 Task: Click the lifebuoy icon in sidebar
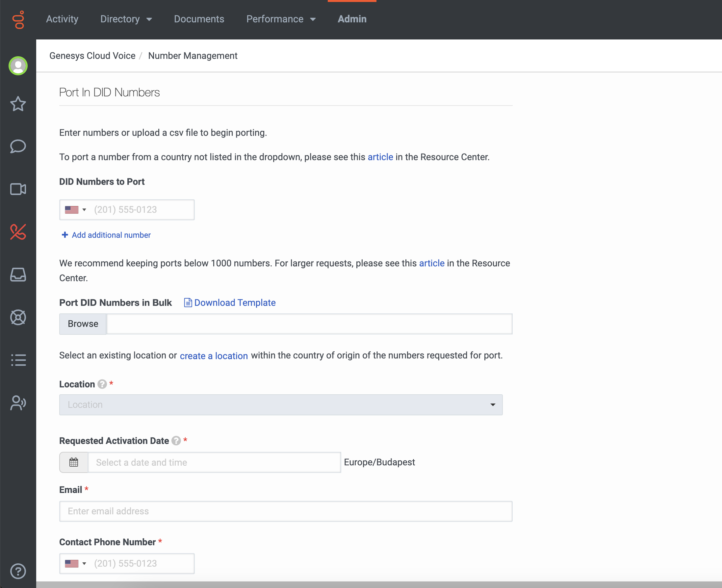tap(18, 317)
